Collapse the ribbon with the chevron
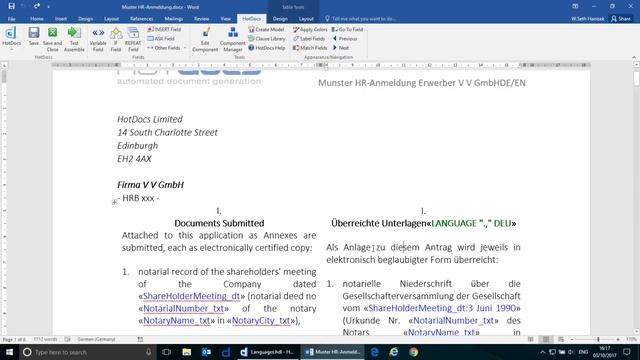 click(x=634, y=57)
